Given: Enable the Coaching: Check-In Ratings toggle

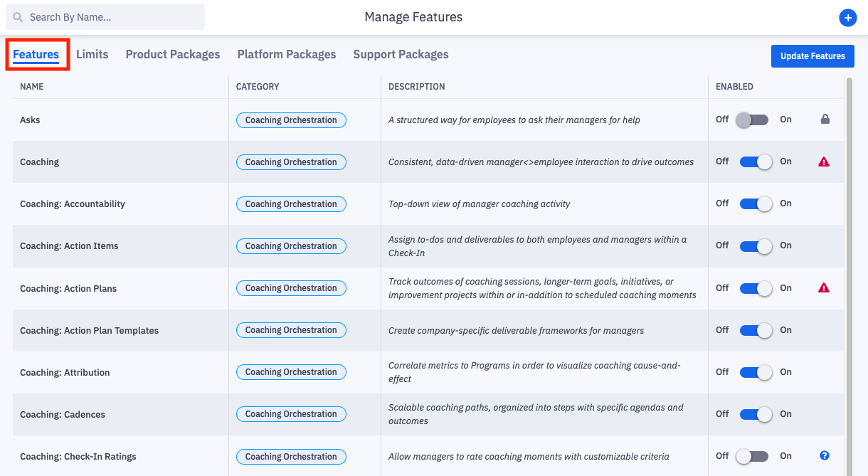Looking at the screenshot, I should [753, 456].
